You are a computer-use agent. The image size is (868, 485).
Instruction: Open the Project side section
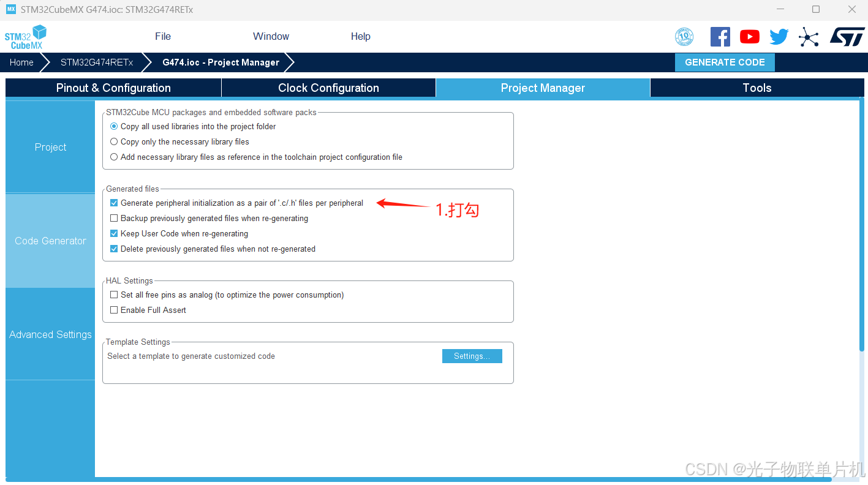(x=50, y=147)
